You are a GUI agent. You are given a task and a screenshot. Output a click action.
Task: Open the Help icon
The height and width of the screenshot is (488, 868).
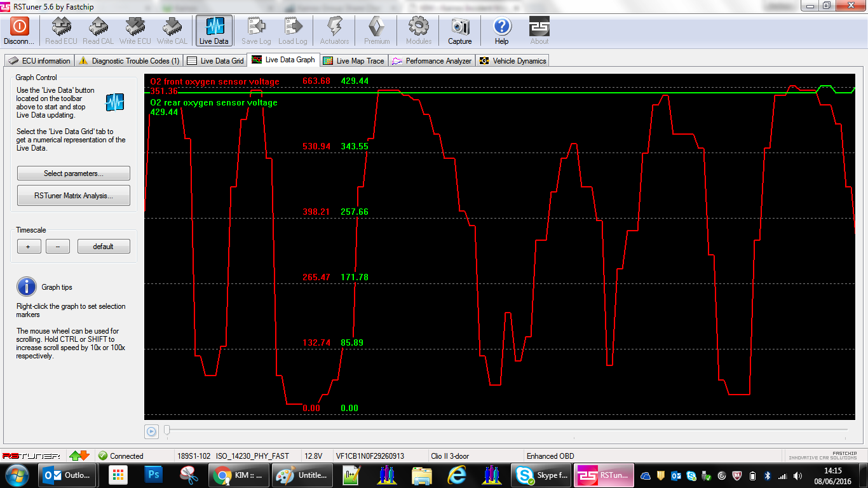pos(501,27)
